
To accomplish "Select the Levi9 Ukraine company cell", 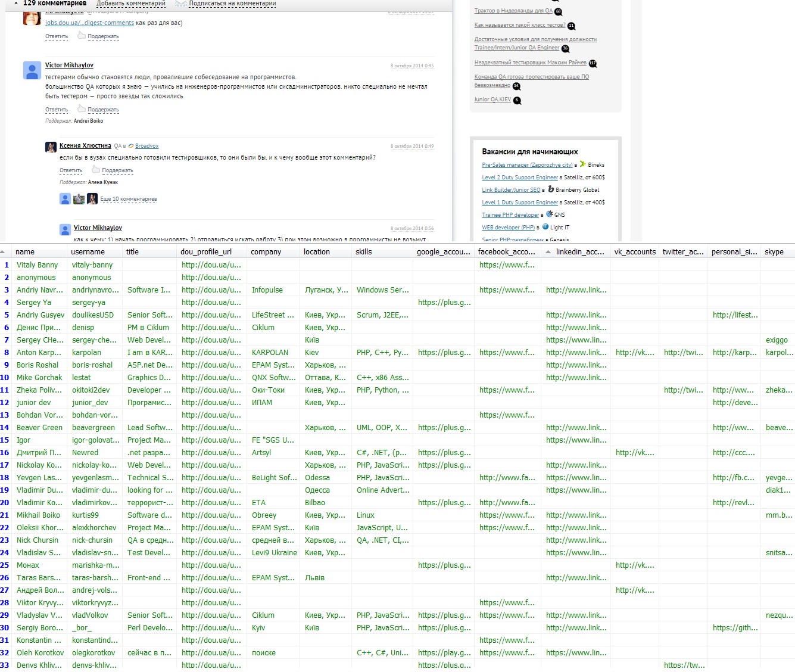I will [273, 553].
